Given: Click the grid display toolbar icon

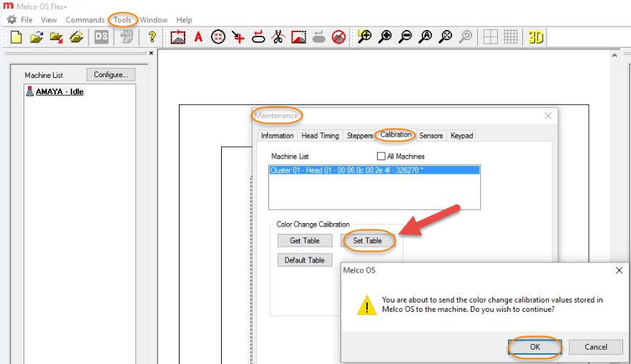Looking at the screenshot, I should tap(511, 38).
